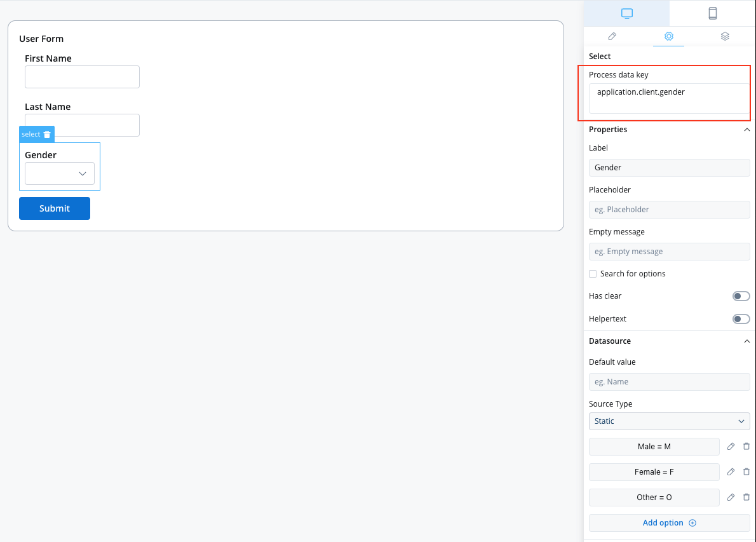756x542 pixels.
Task: Edit the Other = O option
Action: (x=731, y=497)
